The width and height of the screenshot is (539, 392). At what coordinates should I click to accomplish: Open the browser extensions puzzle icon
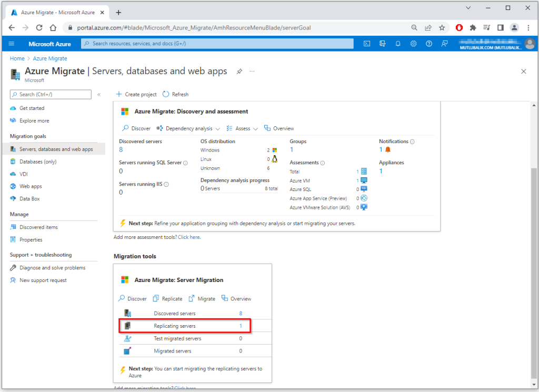point(473,28)
